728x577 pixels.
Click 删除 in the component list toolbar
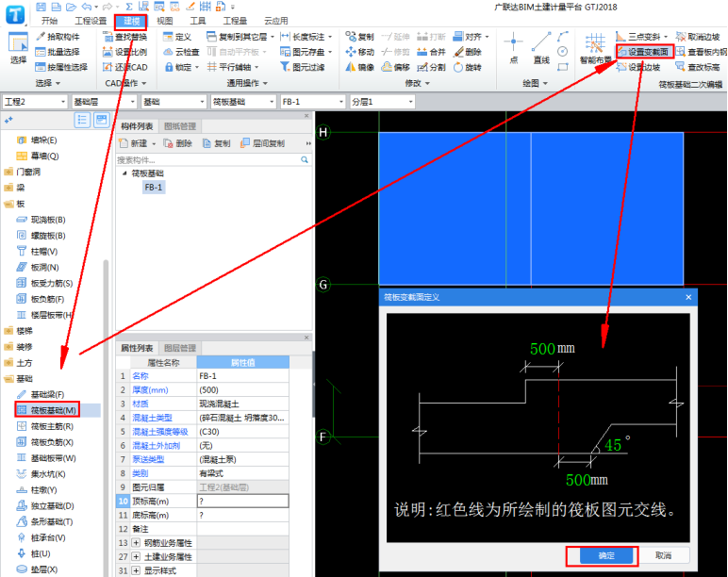178,143
